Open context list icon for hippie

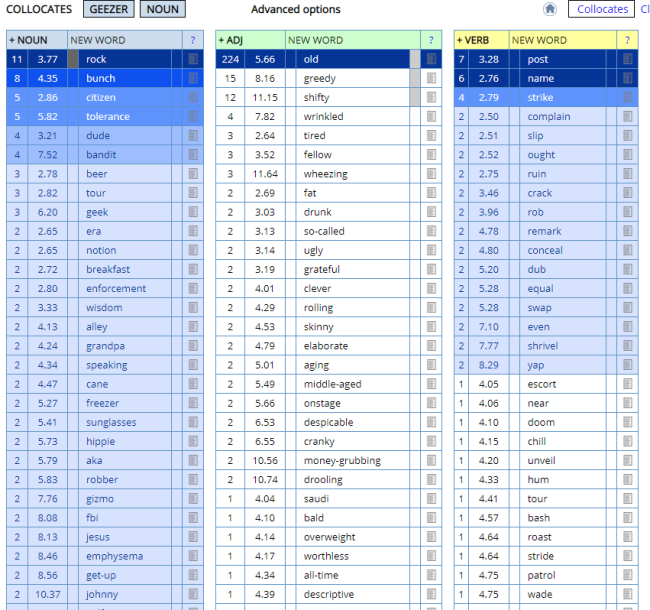[193, 441]
